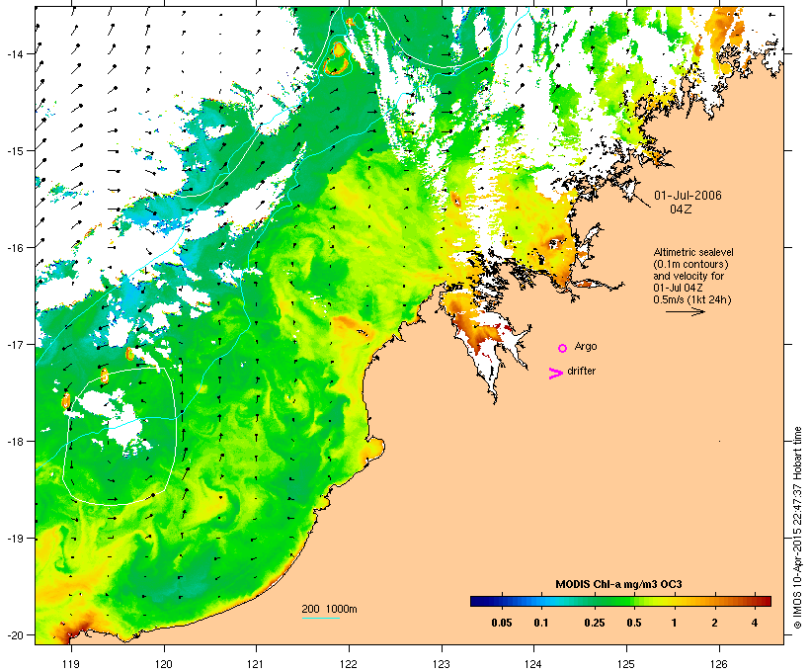
Task: Click the '01-Jul 04Z' caption line
Action: point(678,288)
